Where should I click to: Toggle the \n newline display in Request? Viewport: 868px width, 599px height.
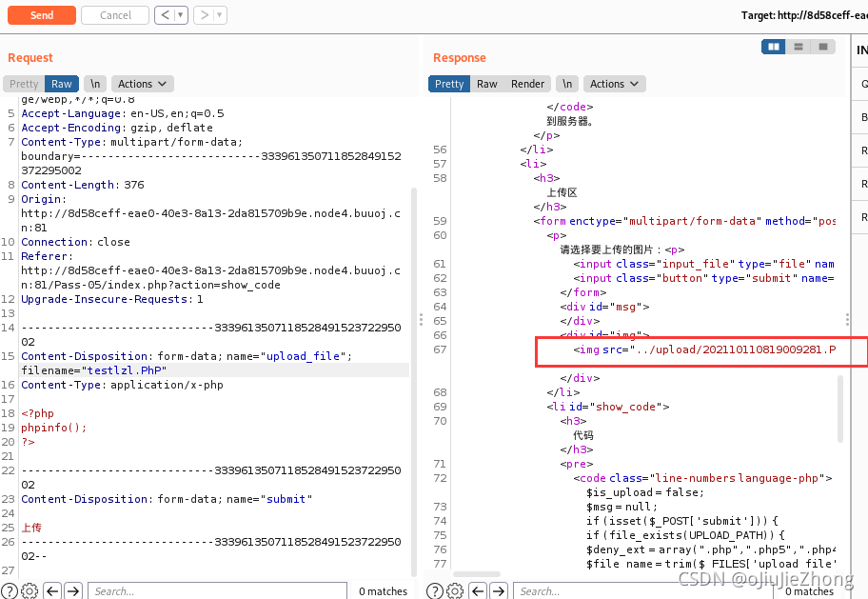tap(95, 84)
